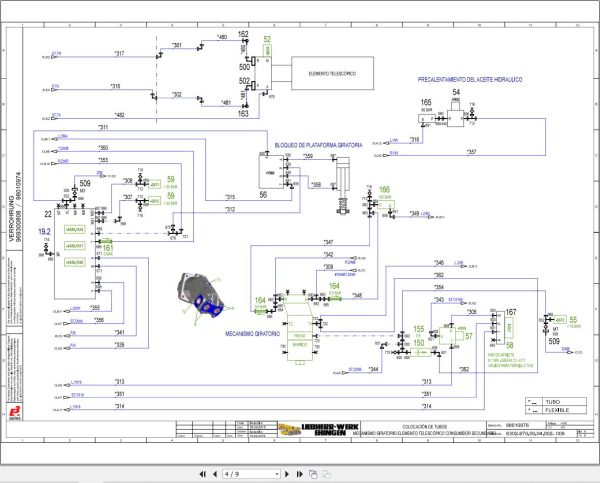The image size is (600, 483).
Task: Click component number 502
Action: click(244, 81)
